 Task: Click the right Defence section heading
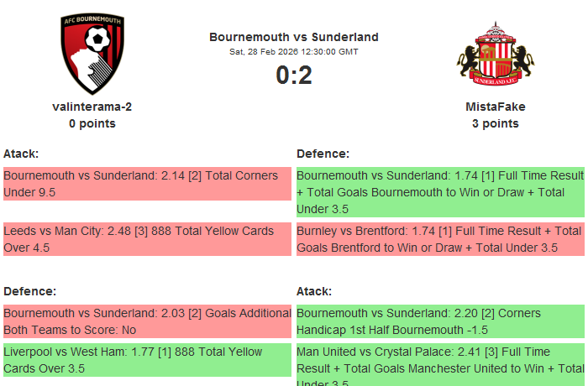click(x=323, y=154)
